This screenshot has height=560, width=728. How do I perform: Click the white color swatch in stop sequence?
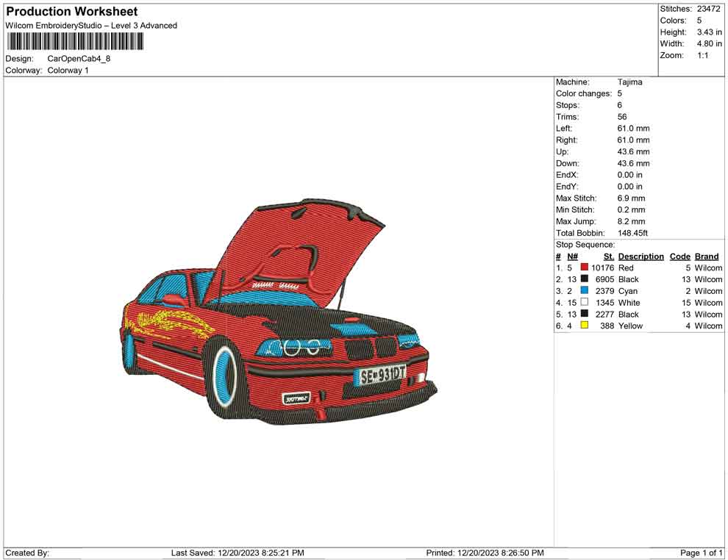pyautogui.click(x=584, y=302)
